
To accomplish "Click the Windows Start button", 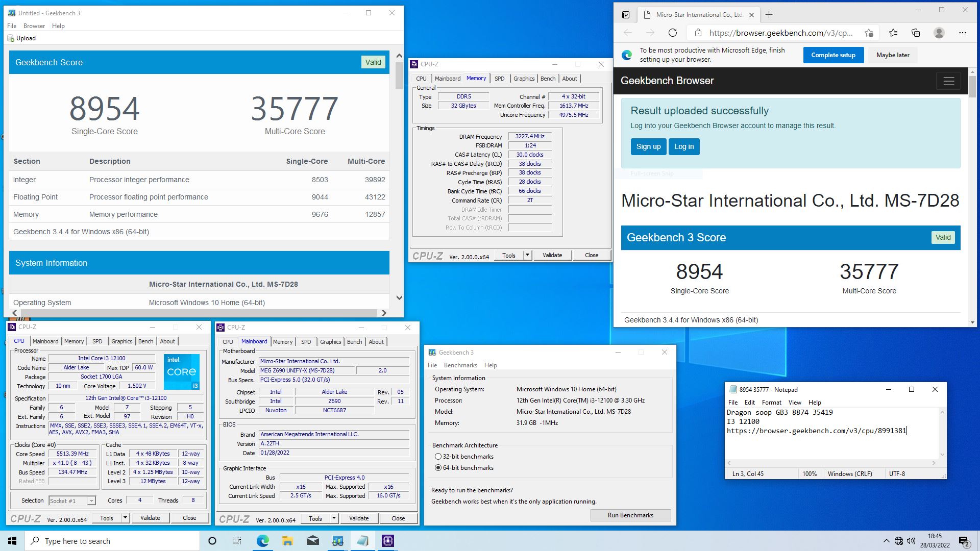I will (x=12, y=541).
